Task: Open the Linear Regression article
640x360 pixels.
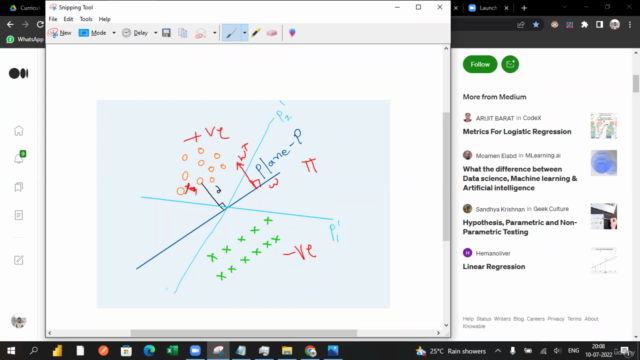Action: pyautogui.click(x=494, y=267)
